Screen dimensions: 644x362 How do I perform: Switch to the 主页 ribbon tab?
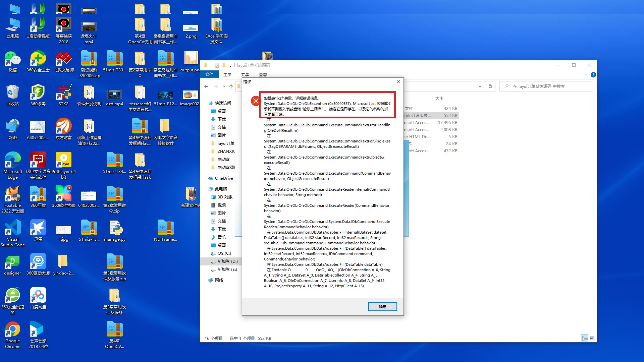point(227,74)
